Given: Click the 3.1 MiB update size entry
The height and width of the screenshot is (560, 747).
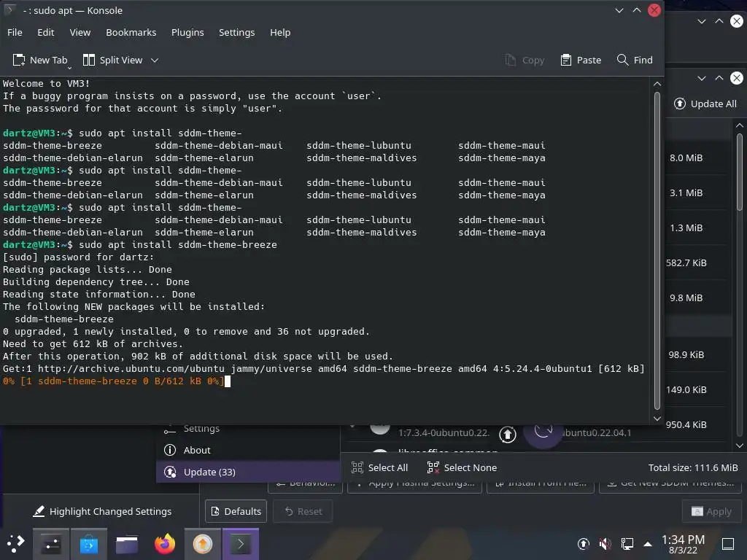Looking at the screenshot, I should point(686,192).
